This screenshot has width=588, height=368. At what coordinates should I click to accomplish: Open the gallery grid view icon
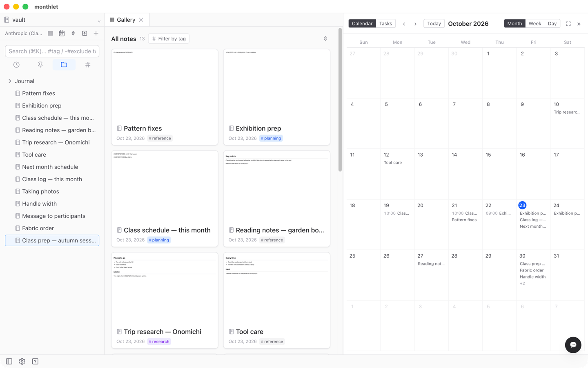50,33
